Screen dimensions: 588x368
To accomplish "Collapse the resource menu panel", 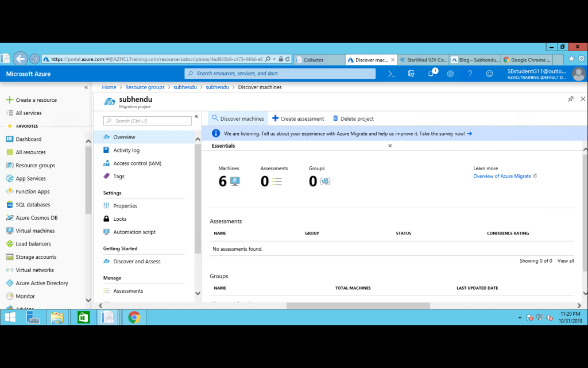I will tap(196, 116).
